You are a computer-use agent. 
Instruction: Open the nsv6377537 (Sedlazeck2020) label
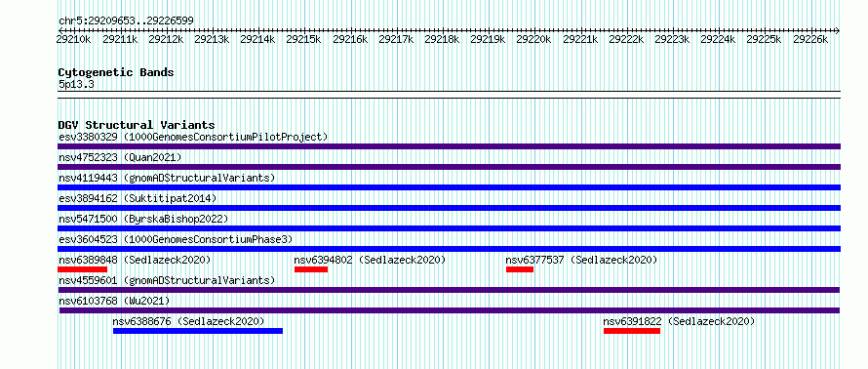582,260
